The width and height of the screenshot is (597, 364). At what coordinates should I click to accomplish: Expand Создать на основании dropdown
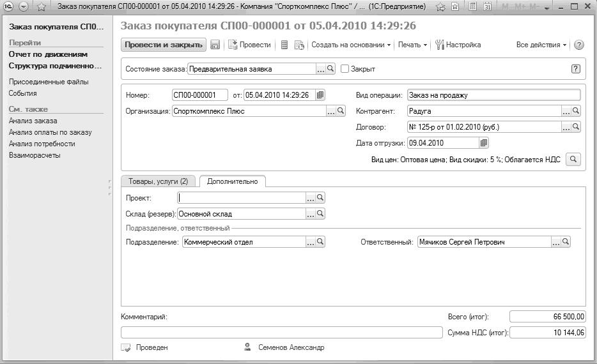[x=351, y=45]
